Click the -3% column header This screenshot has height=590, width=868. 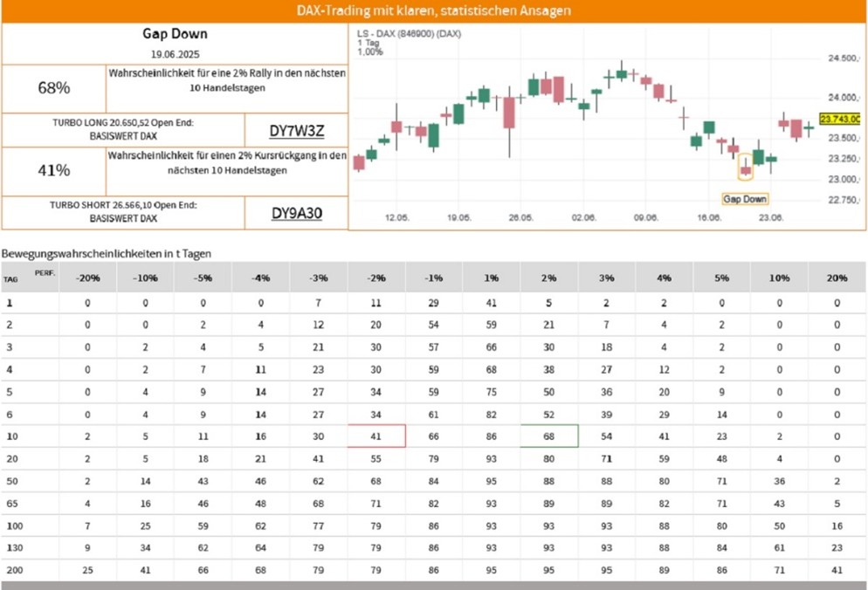click(x=319, y=278)
